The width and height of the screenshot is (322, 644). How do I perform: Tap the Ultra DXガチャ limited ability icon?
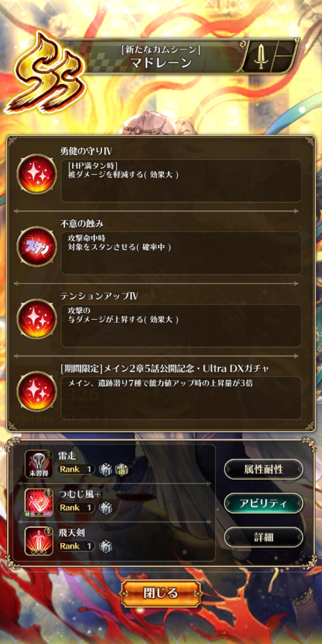[x=37, y=391]
